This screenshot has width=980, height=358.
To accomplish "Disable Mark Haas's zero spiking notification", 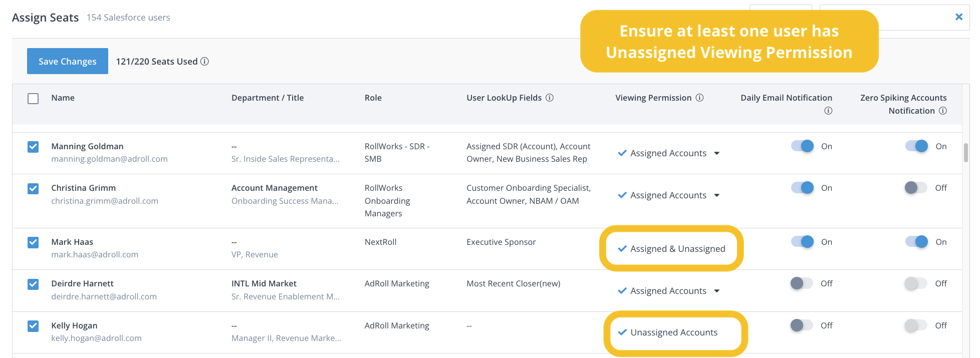I will click(916, 242).
